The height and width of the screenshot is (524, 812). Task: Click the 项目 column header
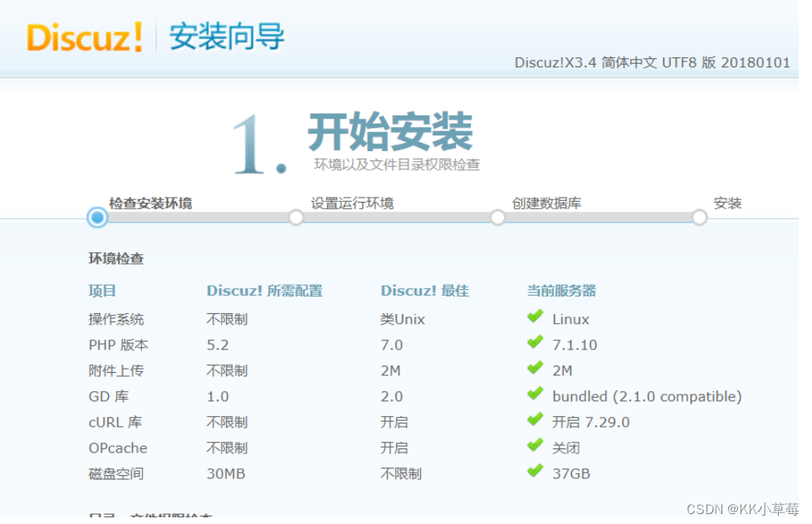point(102,291)
